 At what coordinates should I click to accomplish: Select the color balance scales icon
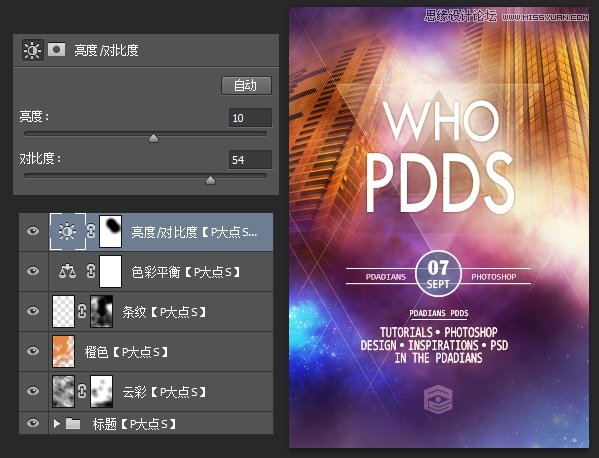tap(67, 271)
